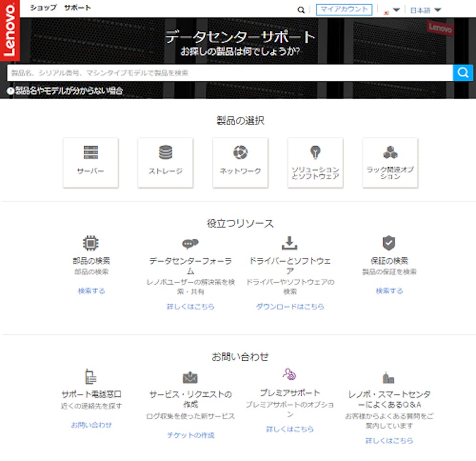This screenshot has width=476, height=461.
Task: Select the ストレージ product tile icon
Action: pos(166,152)
